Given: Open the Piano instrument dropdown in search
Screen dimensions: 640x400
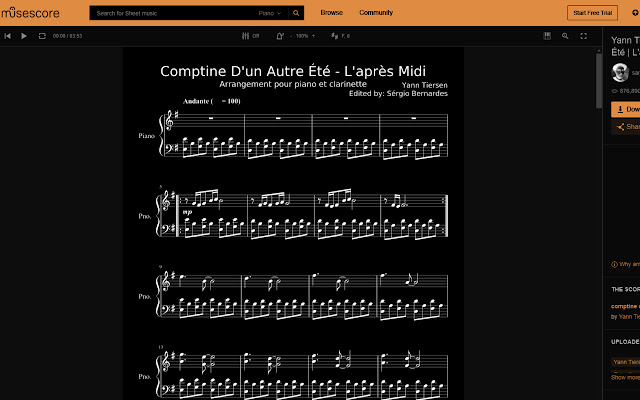Looking at the screenshot, I should [x=270, y=13].
